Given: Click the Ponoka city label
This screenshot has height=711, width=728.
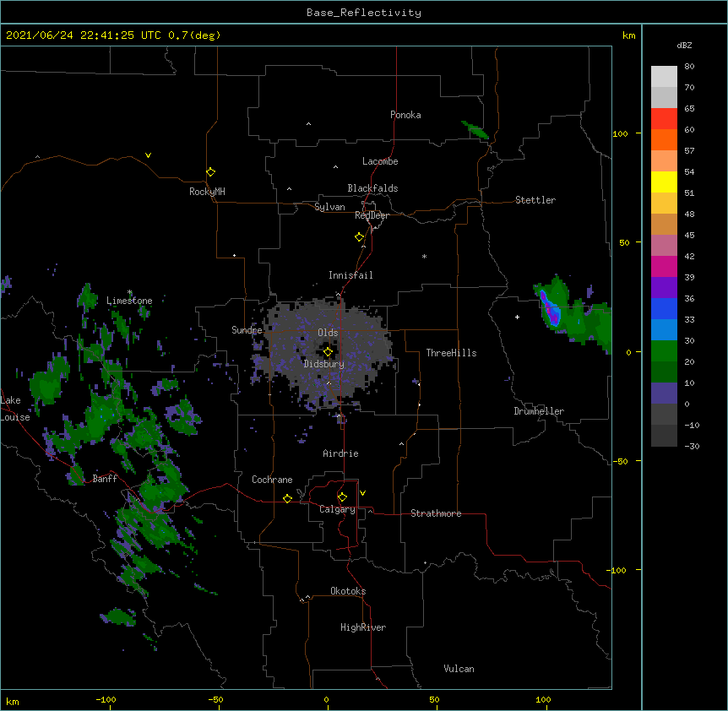Looking at the screenshot, I should pyautogui.click(x=405, y=115).
